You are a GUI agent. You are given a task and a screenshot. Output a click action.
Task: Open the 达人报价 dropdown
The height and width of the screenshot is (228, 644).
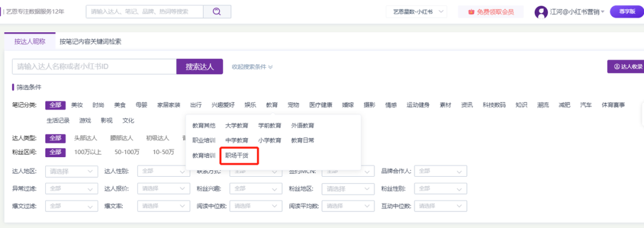click(164, 189)
